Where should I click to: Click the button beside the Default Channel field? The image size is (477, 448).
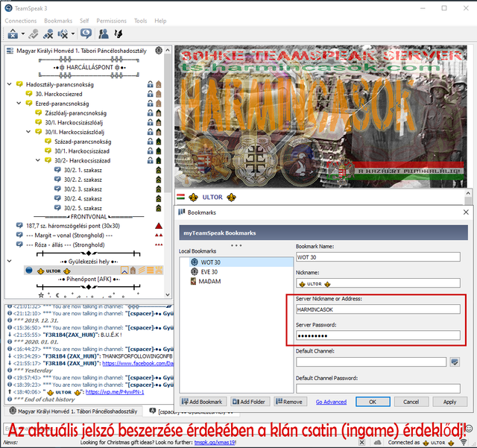coord(455,362)
